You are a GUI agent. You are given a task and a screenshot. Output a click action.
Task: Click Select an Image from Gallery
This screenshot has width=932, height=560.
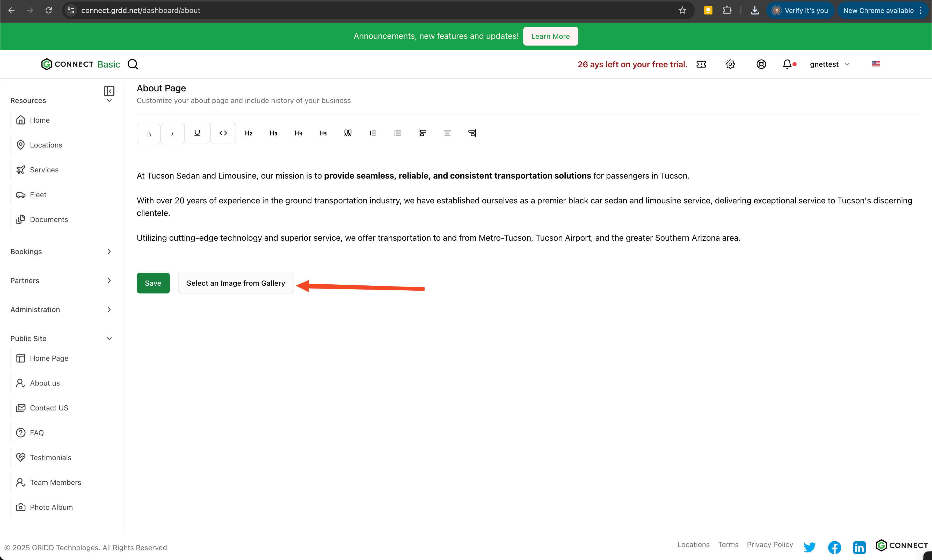coord(236,283)
